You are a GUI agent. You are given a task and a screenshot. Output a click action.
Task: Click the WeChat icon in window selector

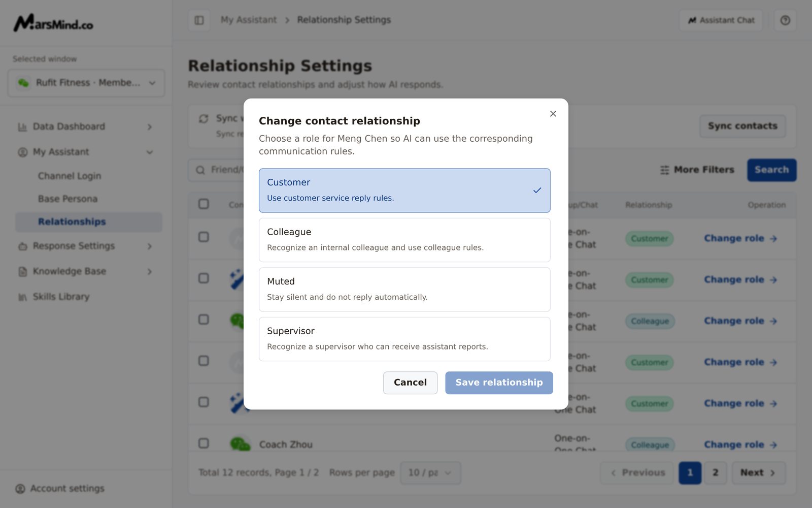pyautogui.click(x=23, y=83)
